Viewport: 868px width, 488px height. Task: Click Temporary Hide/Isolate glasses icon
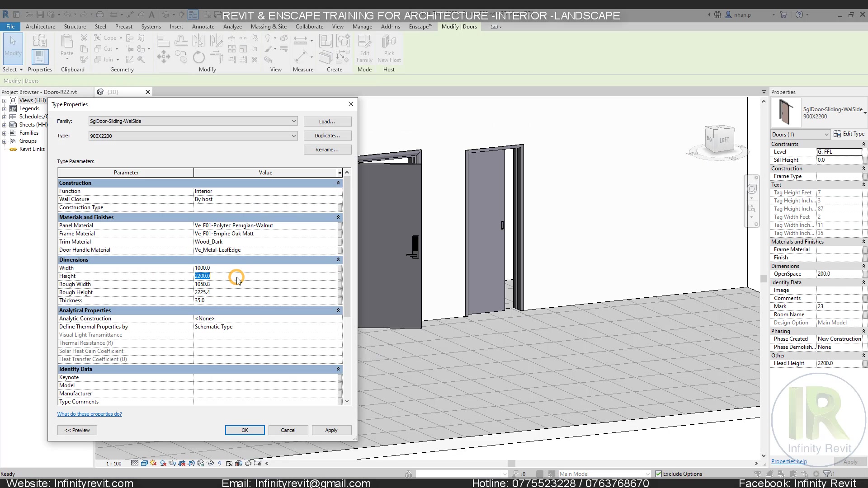[x=210, y=463]
